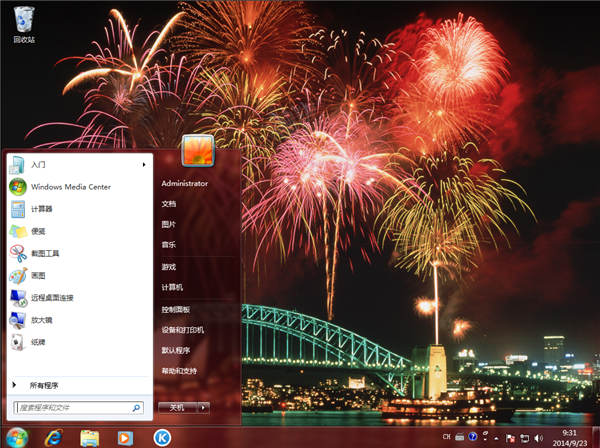Open Sticky Notes (便笺)
Viewport: 600px width, 448px height.
pos(38,231)
